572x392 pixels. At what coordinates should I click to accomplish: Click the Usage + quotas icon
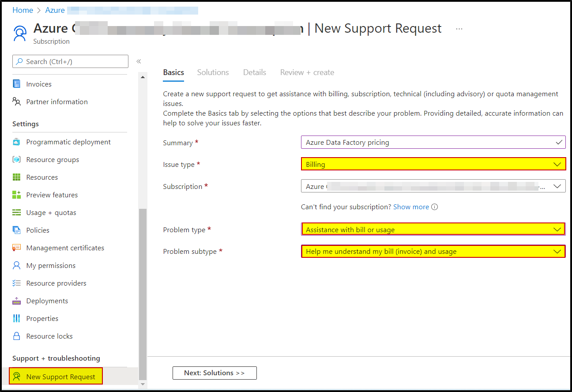tap(17, 212)
